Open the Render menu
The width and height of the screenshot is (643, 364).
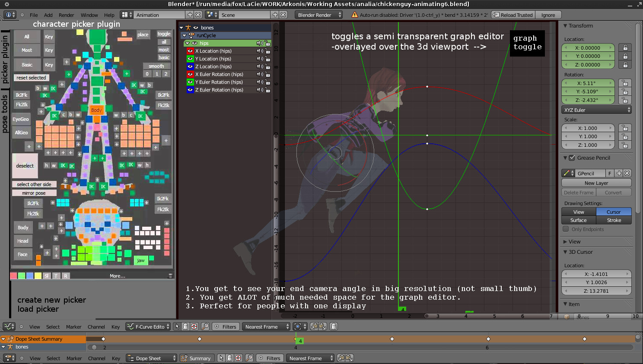click(x=67, y=15)
